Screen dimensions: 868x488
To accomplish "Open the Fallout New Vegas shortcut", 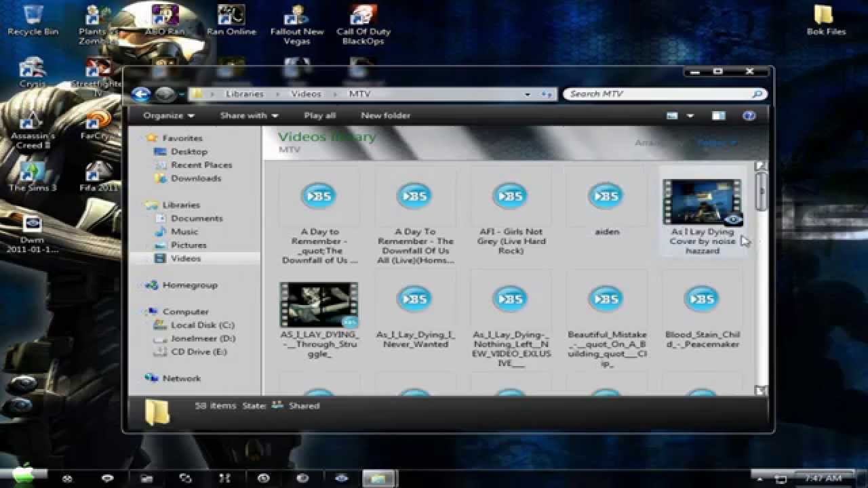I will coord(297,24).
